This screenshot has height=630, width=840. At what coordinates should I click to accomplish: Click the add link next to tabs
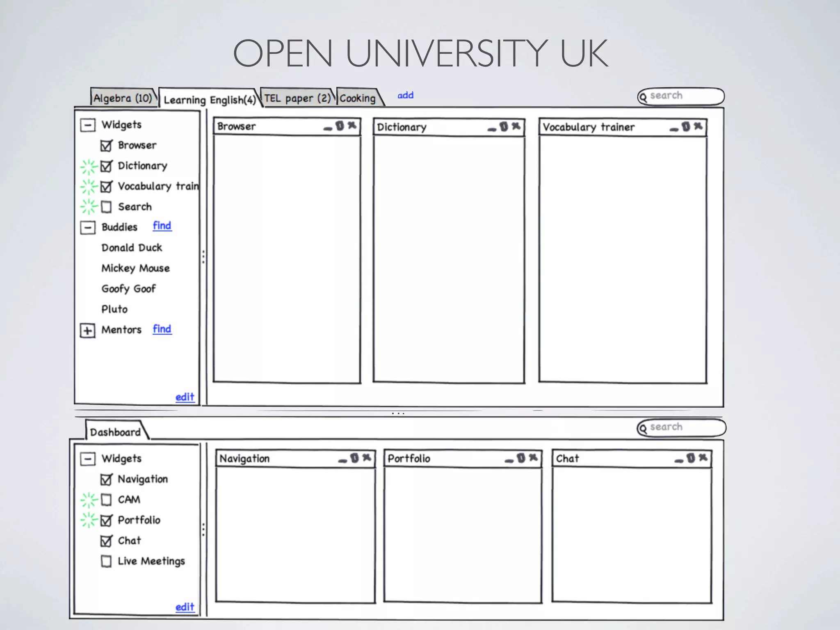coord(405,95)
